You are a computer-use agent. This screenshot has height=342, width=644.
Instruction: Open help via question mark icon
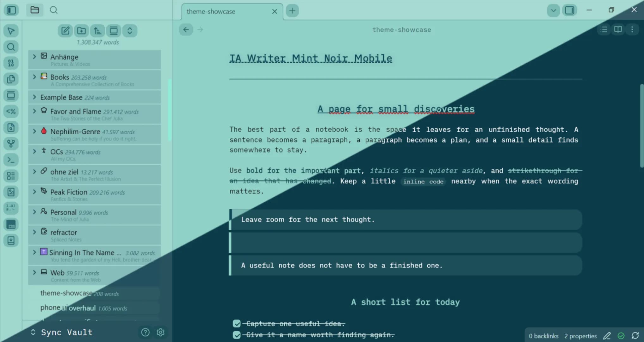tap(145, 332)
